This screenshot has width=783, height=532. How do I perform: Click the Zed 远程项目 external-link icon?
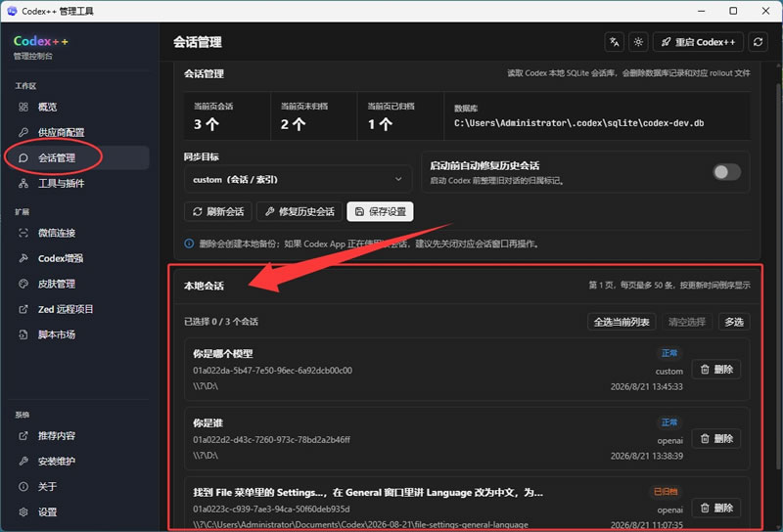pyautogui.click(x=23, y=309)
